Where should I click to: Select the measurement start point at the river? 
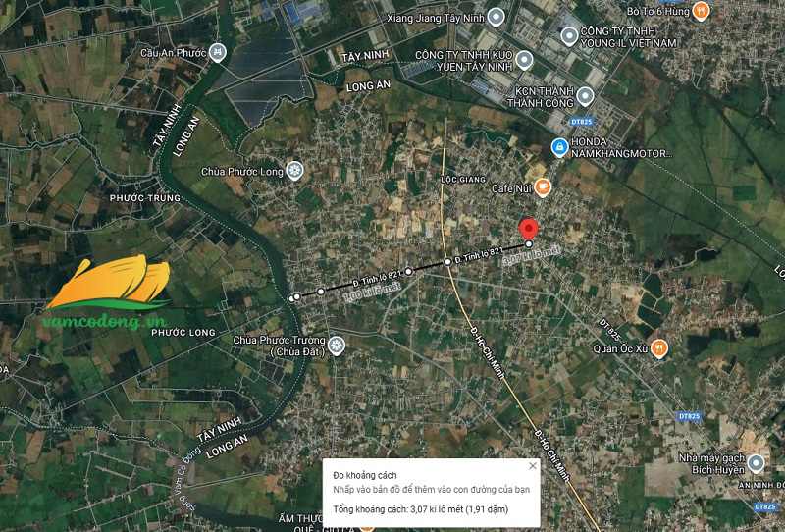[x=291, y=298]
